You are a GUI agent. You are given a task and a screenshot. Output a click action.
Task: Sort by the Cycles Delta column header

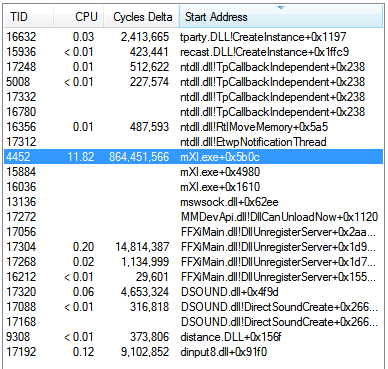pos(141,17)
